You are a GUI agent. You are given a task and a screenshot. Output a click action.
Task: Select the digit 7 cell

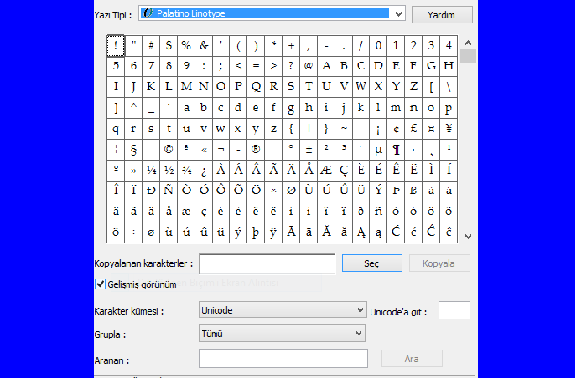coord(151,66)
